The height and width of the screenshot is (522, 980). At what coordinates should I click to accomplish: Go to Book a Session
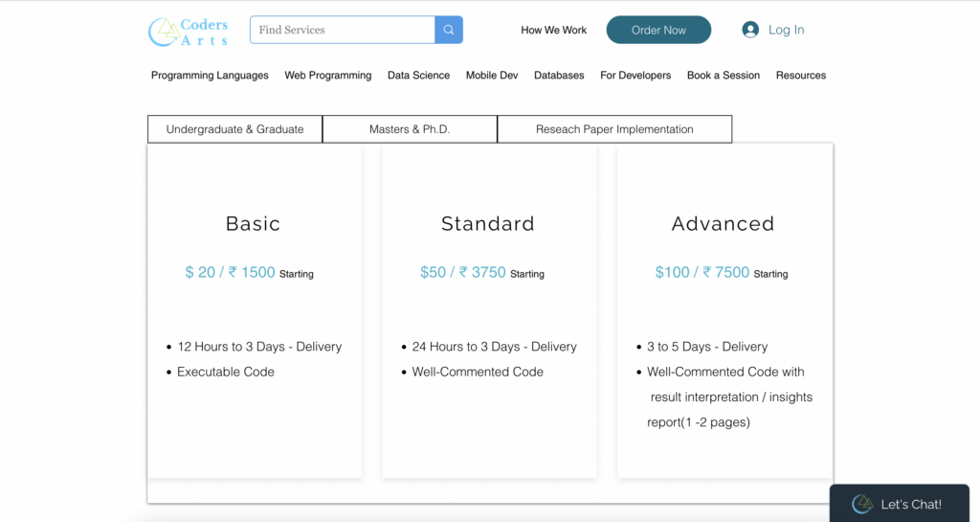point(723,76)
